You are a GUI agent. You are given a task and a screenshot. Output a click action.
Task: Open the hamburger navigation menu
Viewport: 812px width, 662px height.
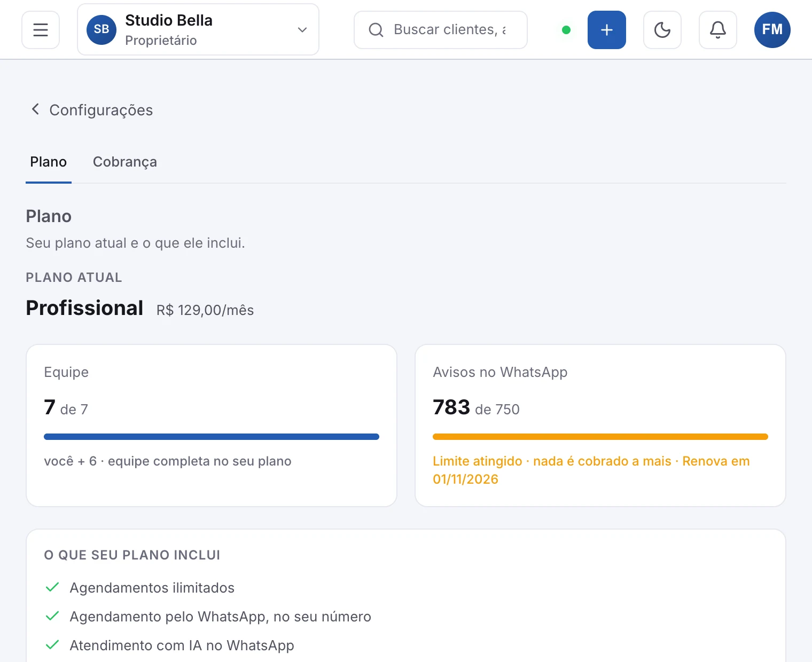coord(41,30)
